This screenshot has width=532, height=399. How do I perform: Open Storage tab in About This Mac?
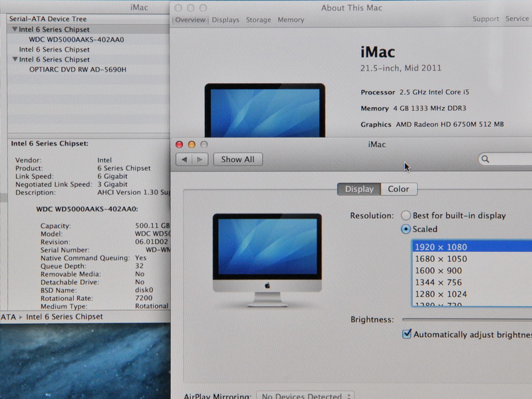tap(259, 20)
